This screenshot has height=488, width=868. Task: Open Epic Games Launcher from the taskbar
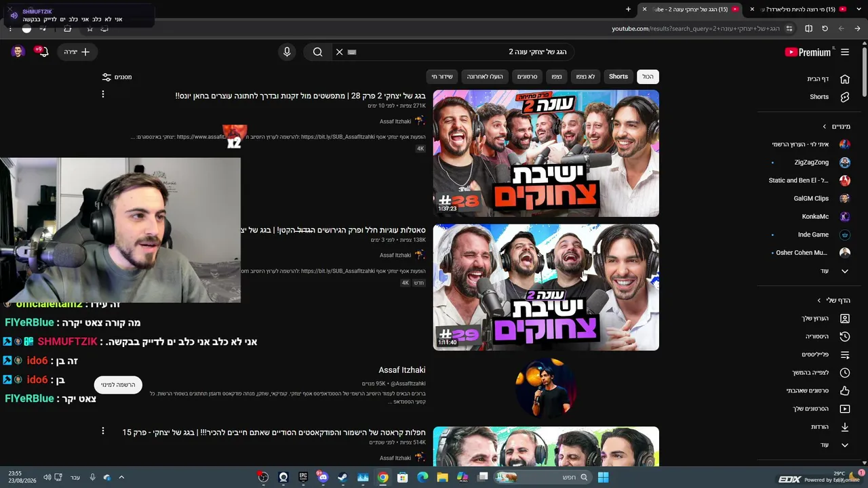(303, 477)
